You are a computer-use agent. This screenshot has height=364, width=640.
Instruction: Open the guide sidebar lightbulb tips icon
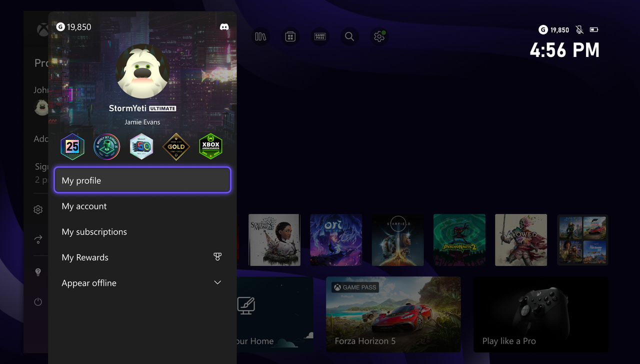[x=38, y=272]
